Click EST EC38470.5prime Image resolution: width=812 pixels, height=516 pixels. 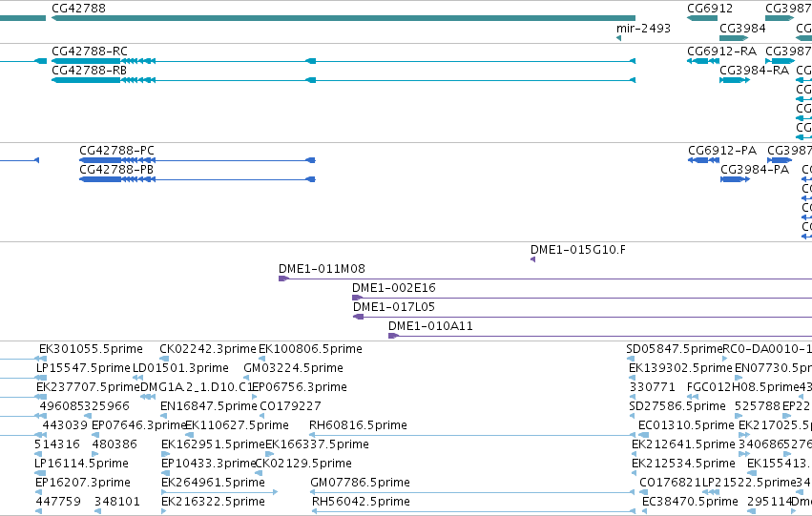[645, 511]
